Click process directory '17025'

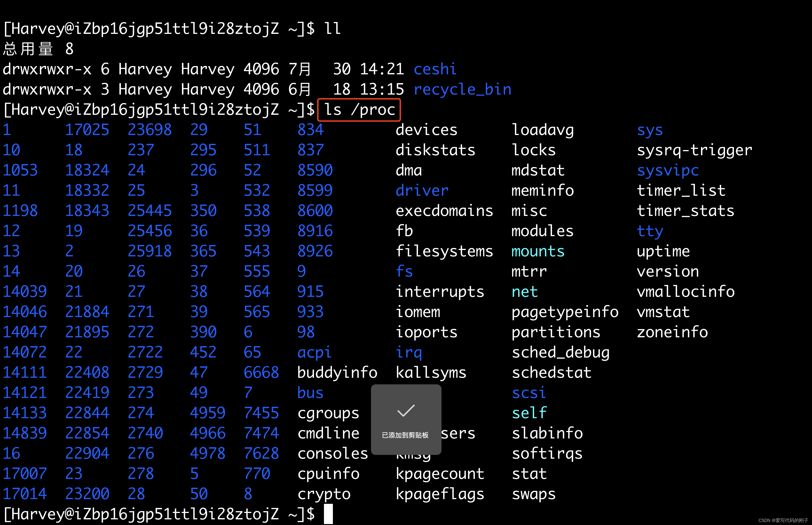pyautogui.click(x=87, y=130)
